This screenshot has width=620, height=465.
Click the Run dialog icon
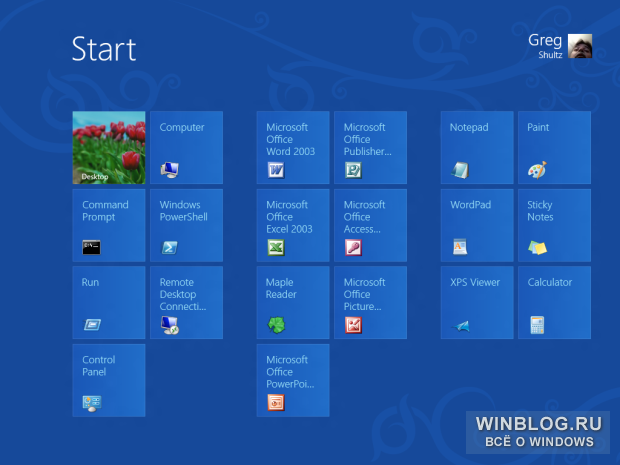[93, 325]
